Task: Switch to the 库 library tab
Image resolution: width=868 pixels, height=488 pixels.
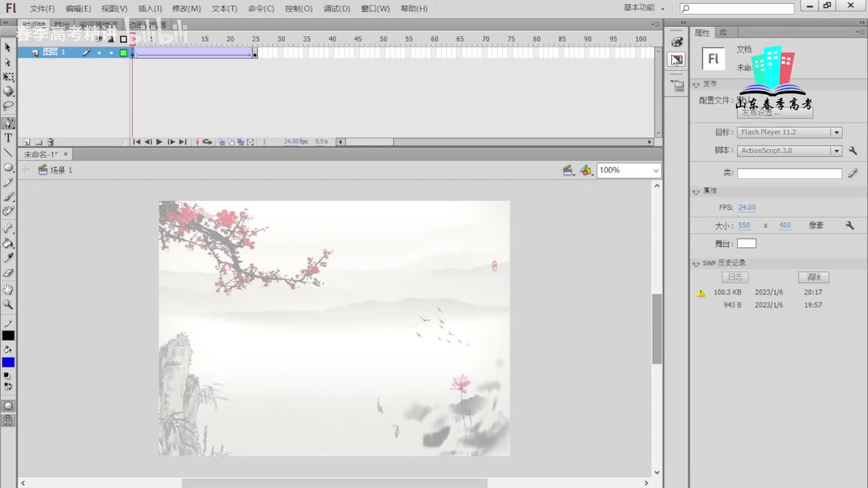Action: (723, 33)
